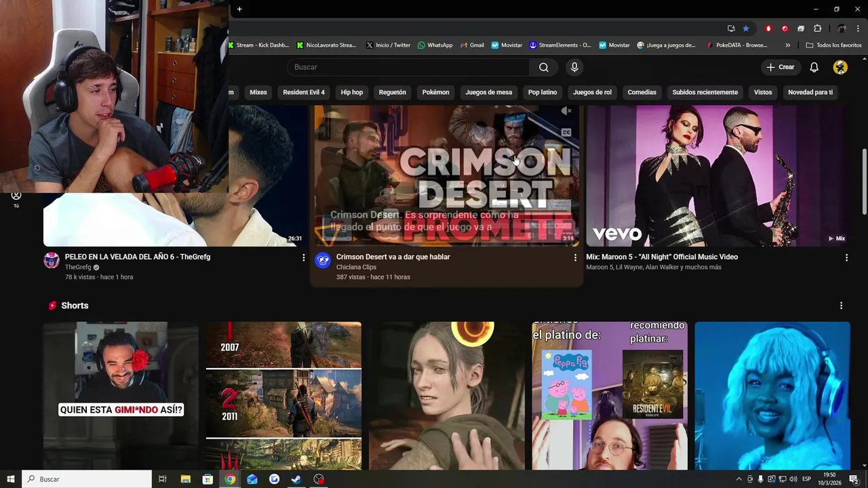Open the Windows Start menu
The width and height of the screenshot is (868, 488).
(x=11, y=479)
